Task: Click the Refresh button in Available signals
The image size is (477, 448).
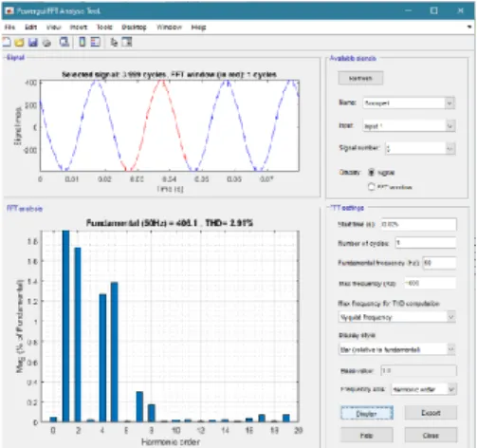Action: click(x=360, y=78)
